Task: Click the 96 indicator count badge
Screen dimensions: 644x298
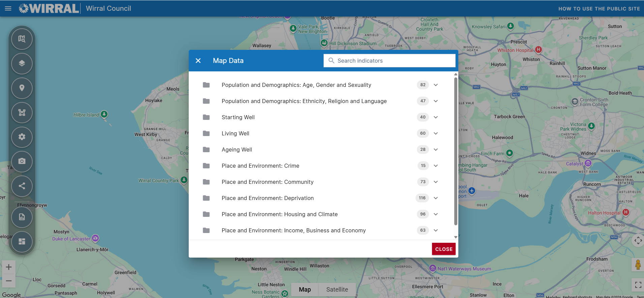Action: (423, 214)
